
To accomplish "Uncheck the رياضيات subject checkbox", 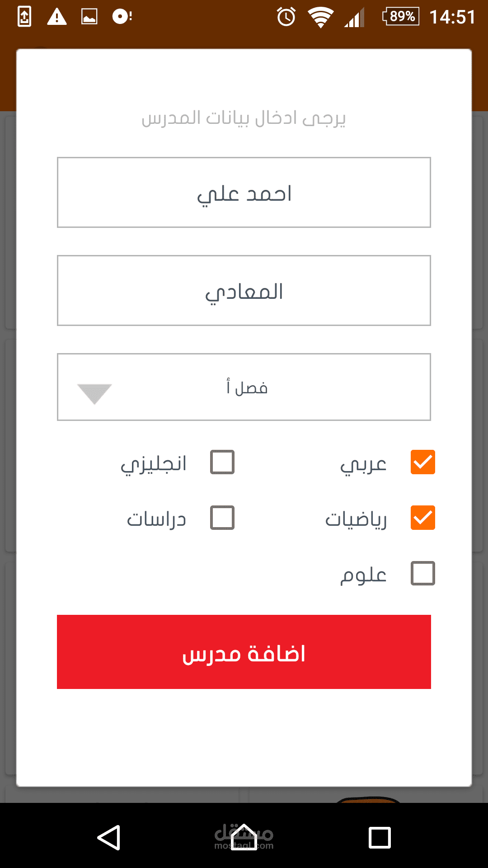I will point(422,518).
